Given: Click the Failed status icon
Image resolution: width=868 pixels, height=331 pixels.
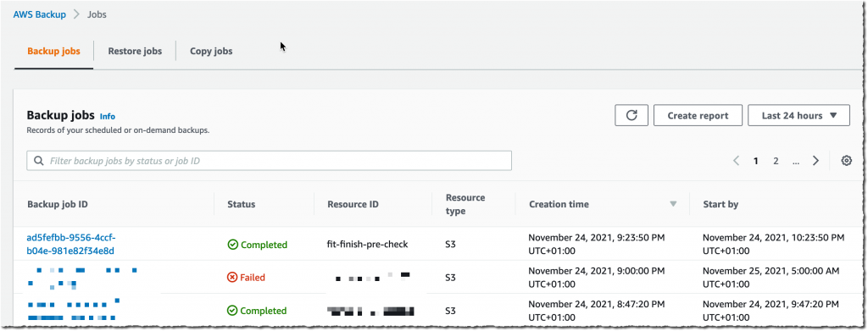Looking at the screenshot, I should (232, 278).
